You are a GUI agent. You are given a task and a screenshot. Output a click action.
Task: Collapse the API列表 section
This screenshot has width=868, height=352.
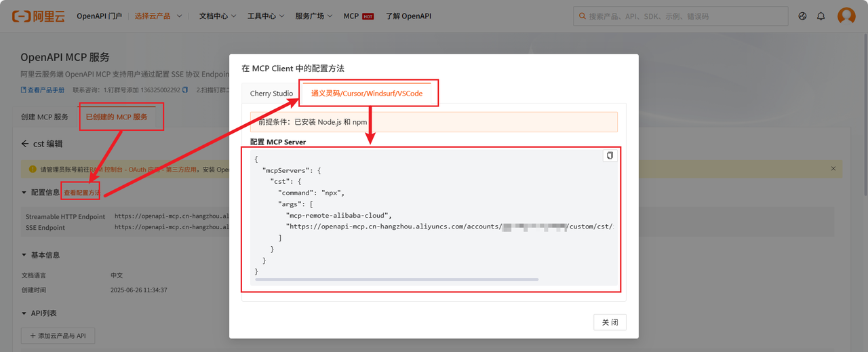[x=25, y=313]
